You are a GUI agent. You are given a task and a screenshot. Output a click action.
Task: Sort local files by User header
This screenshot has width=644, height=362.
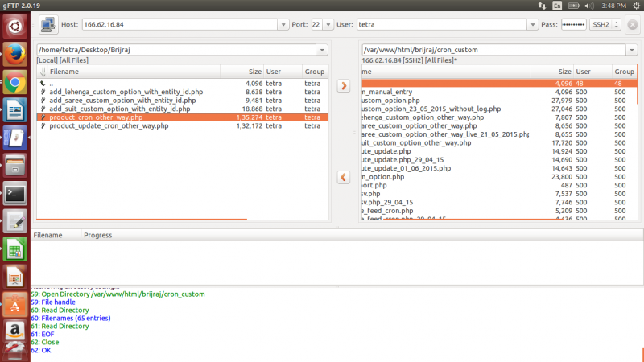283,72
